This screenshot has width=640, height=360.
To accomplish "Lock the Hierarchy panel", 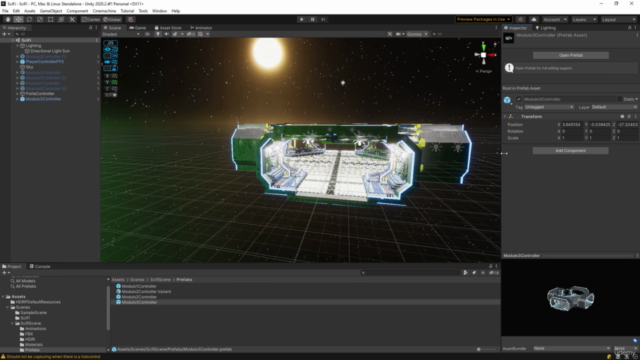I will [x=91, y=28].
